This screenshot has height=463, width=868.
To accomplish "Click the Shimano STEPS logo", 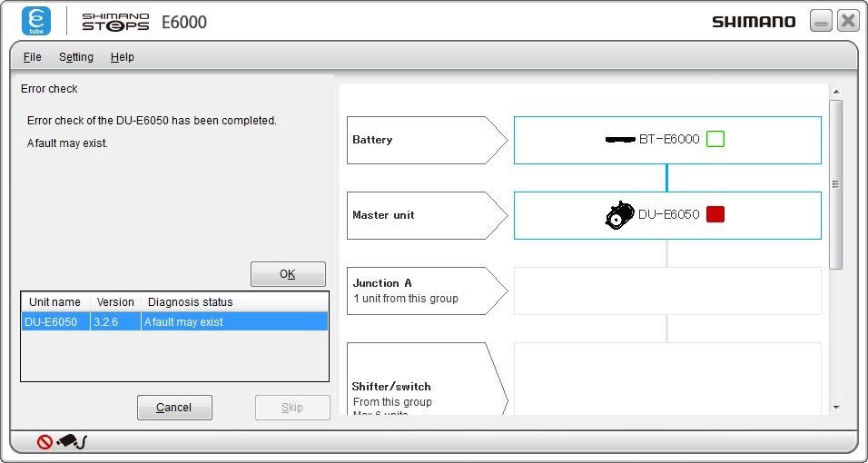I will [x=115, y=22].
